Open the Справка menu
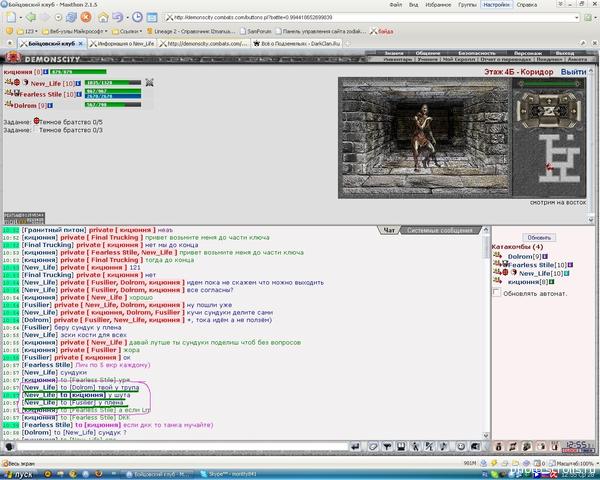600x480 pixels. (x=527, y=5)
